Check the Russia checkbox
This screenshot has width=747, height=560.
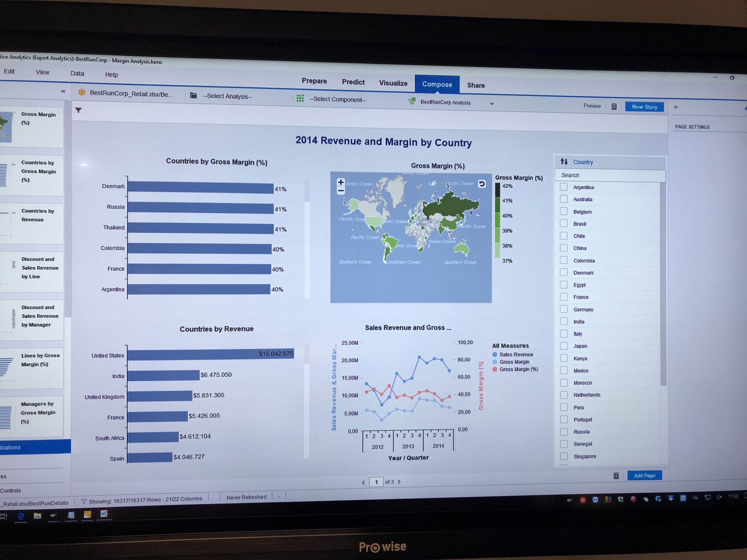pos(564,431)
